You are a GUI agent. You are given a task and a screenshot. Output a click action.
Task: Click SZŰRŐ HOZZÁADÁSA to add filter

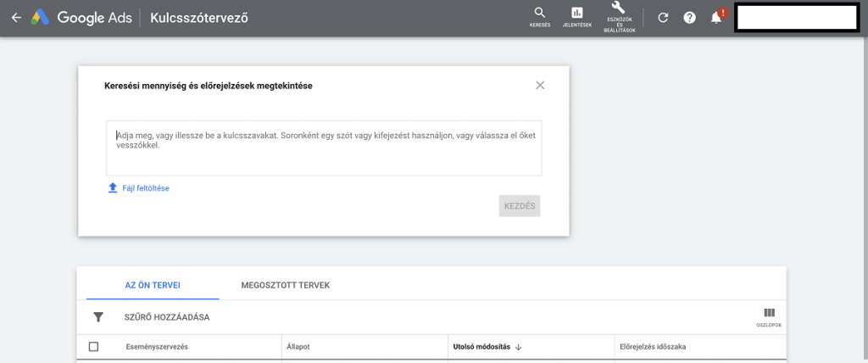coord(167,317)
